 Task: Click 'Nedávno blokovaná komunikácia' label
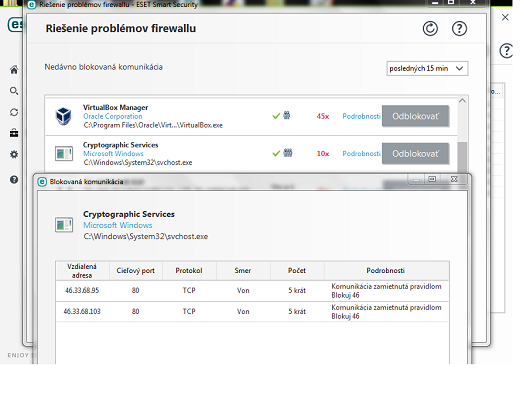104,67
